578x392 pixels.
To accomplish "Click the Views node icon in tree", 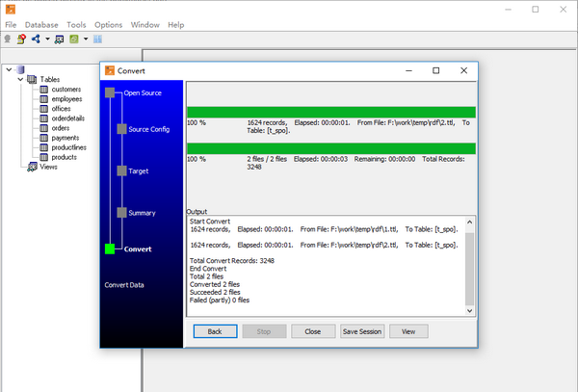I will point(32,167).
